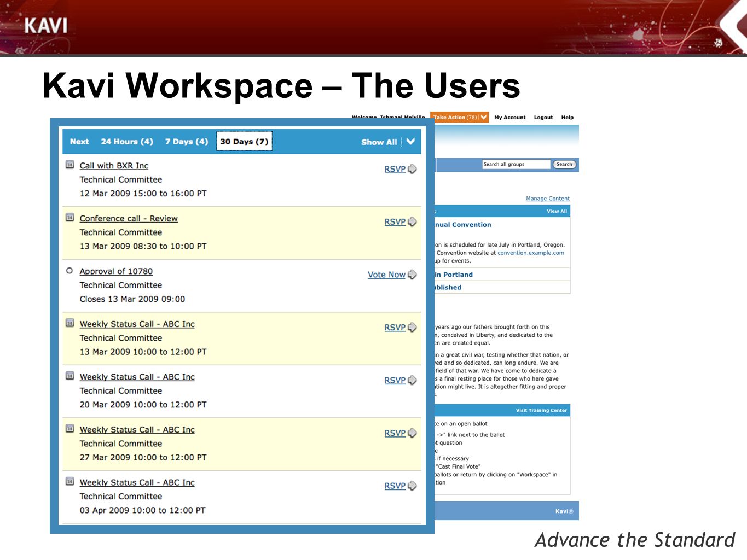
Task: Click the text 12 Mar 2009 15:00 to 16:00 PT
Action: tap(143, 194)
